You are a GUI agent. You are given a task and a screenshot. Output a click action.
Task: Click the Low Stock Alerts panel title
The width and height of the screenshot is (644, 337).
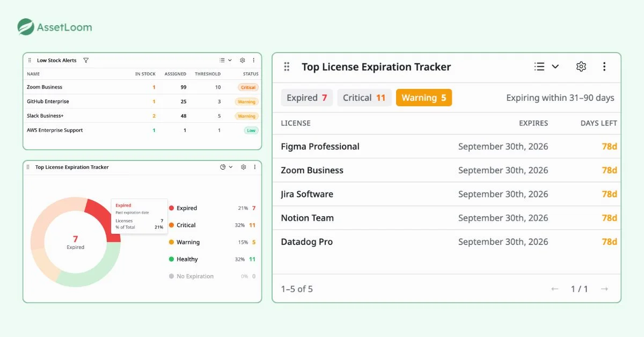(56, 61)
